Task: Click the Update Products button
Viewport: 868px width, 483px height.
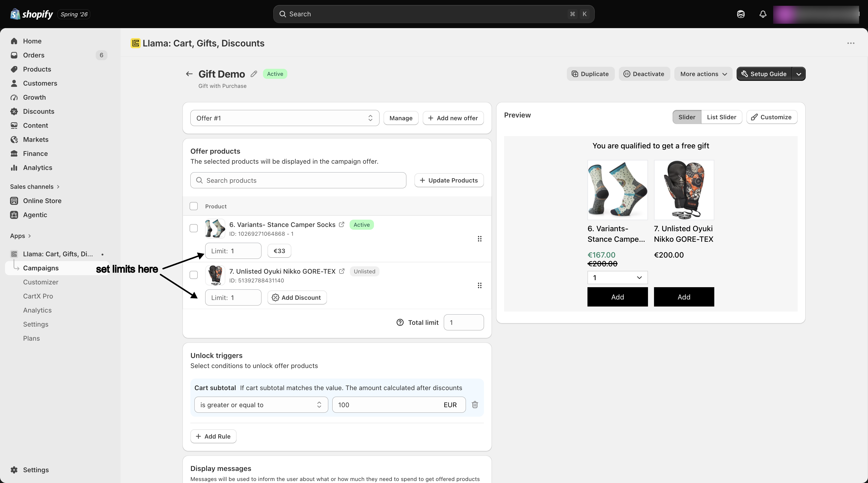Action: (449, 180)
